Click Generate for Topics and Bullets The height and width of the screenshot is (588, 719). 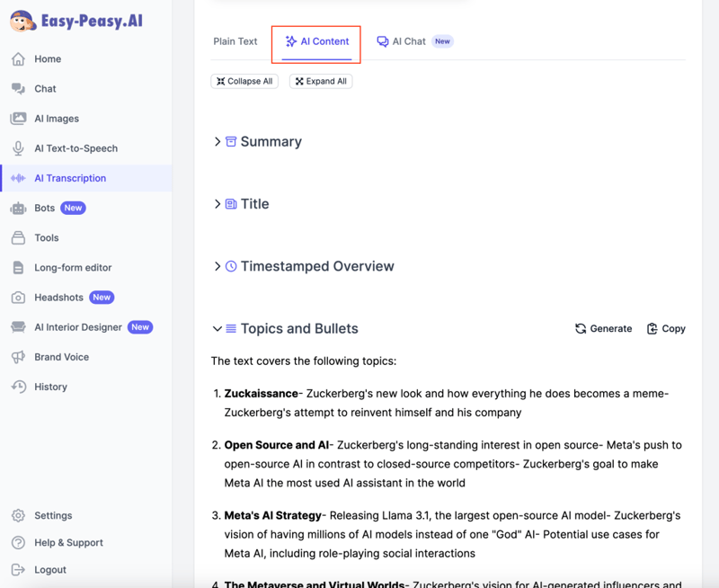[x=603, y=329]
